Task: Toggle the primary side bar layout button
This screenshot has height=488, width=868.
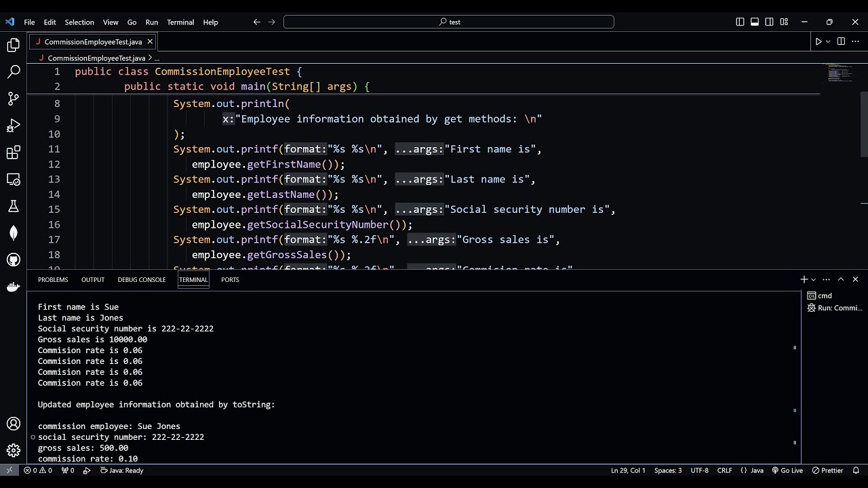Action: pyautogui.click(x=740, y=22)
